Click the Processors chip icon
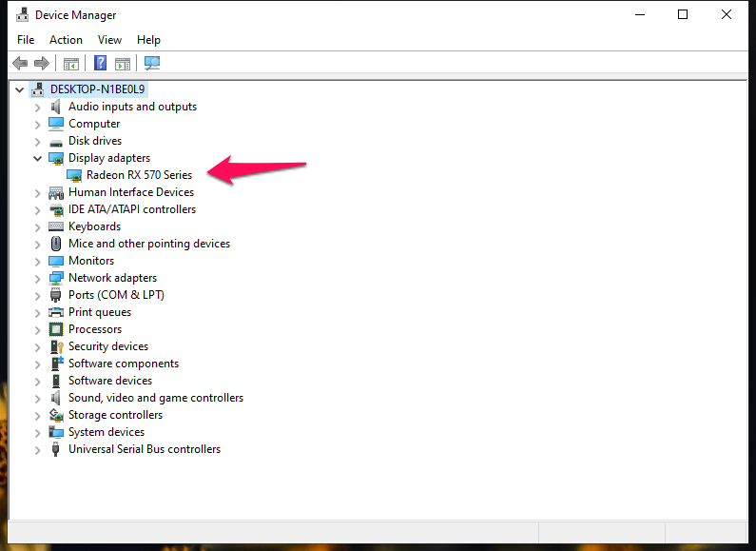 pyautogui.click(x=56, y=329)
